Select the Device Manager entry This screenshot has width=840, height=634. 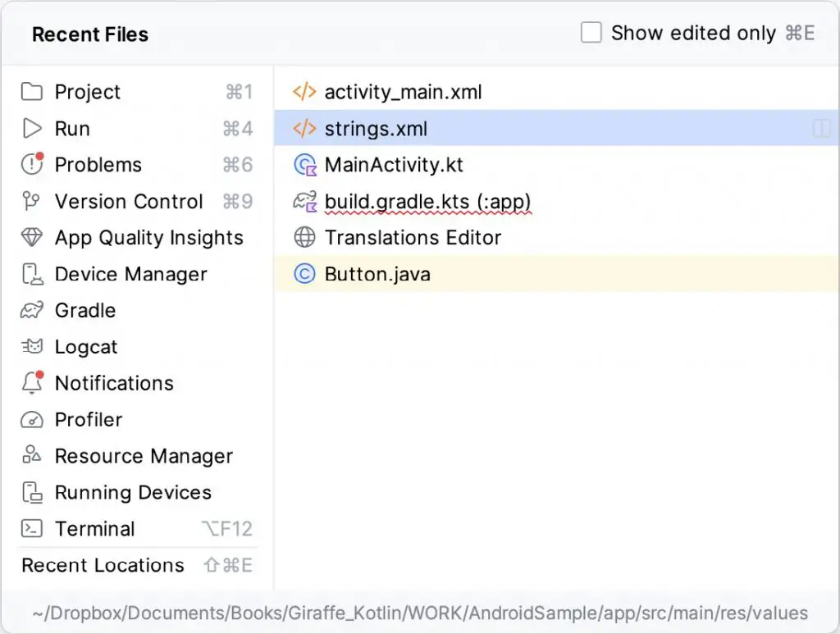coord(130,274)
